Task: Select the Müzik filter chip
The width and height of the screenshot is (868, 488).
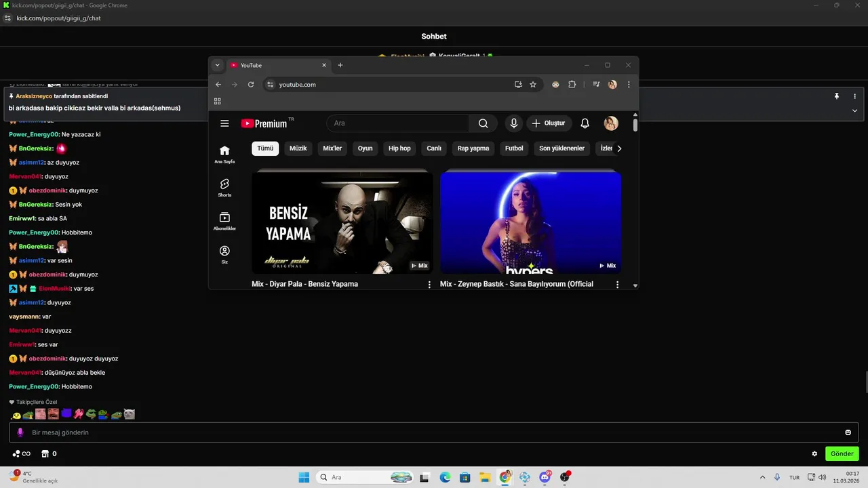Action: coord(298,148)
